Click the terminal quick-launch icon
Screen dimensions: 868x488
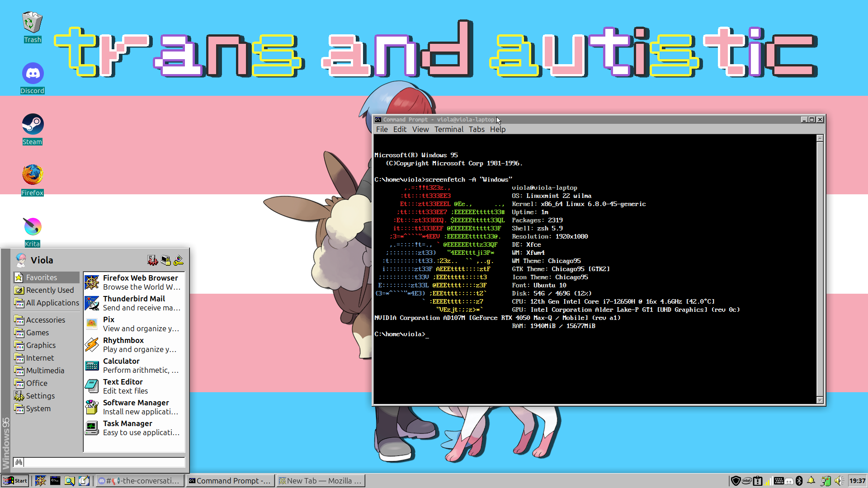[x=55, y=481]
